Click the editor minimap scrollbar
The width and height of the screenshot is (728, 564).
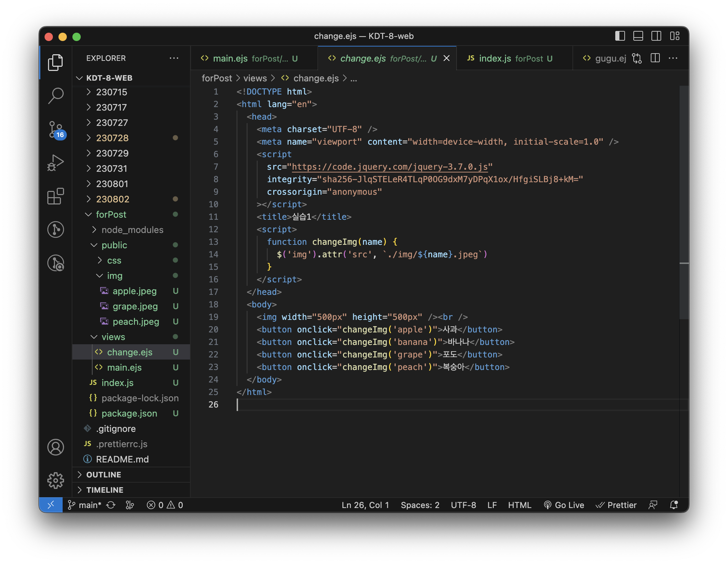coord(684,202)
